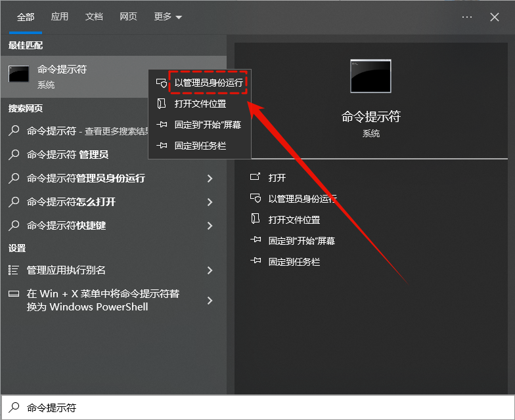Choose 以管理员身份运行 in context menu
The image size is (515, 420).
coord(209,83)
